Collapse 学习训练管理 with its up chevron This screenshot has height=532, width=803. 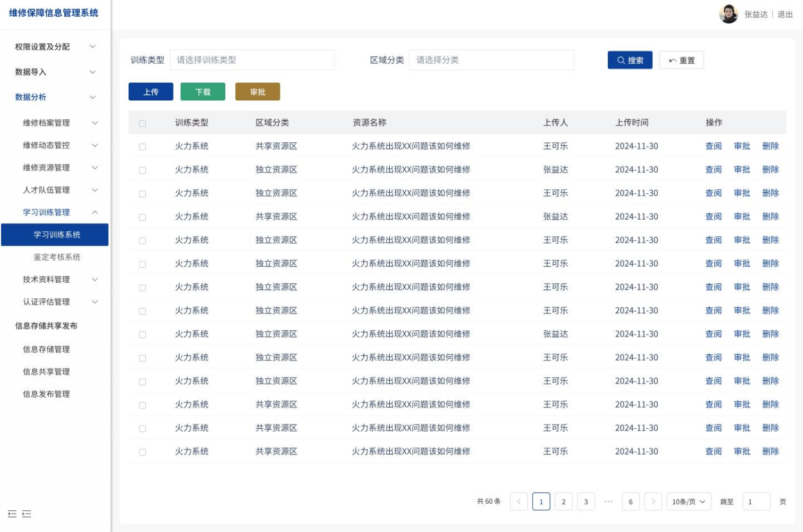[95, 213]
